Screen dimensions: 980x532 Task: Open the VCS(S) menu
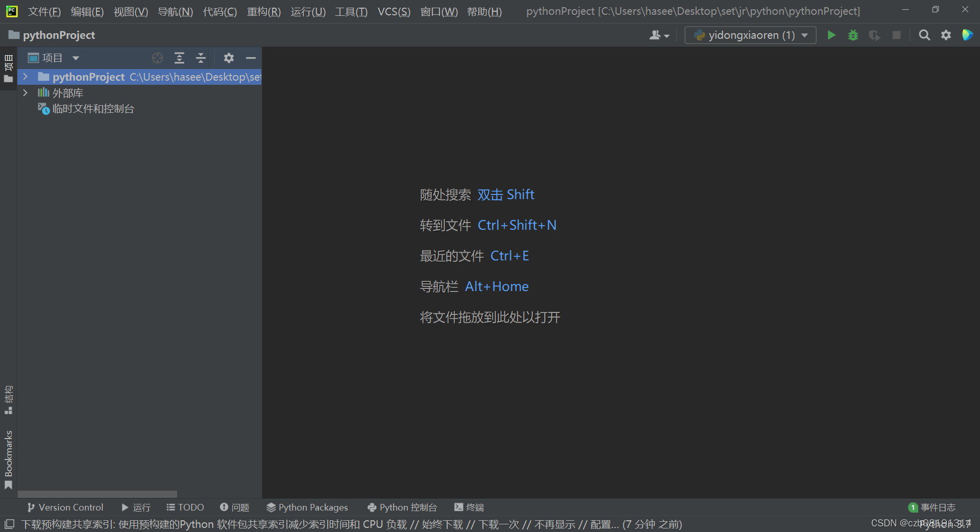(394, 11)
